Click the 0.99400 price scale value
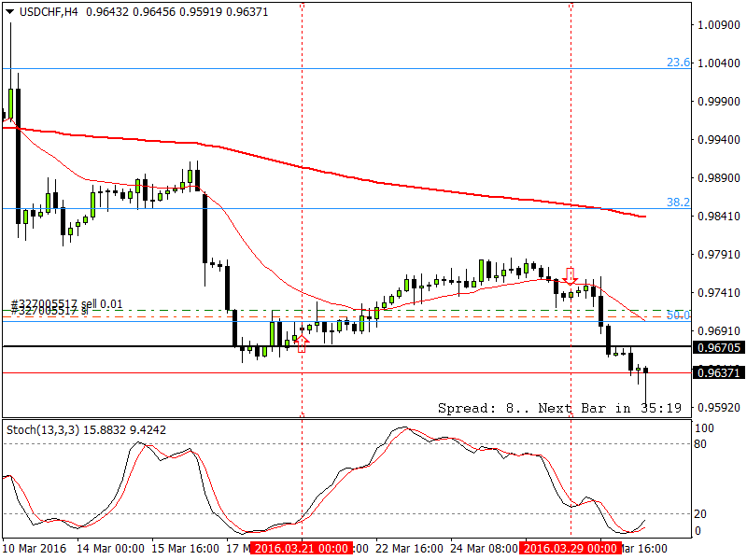Screen dimensions: 747x560 718,139
